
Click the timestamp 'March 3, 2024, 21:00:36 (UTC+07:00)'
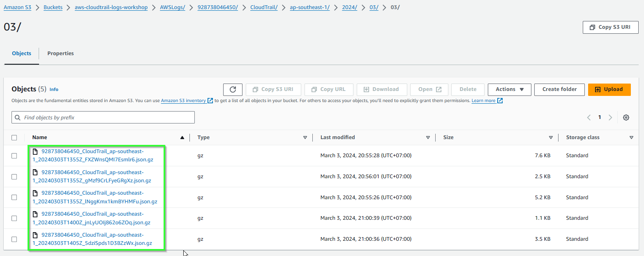(366, 239)
